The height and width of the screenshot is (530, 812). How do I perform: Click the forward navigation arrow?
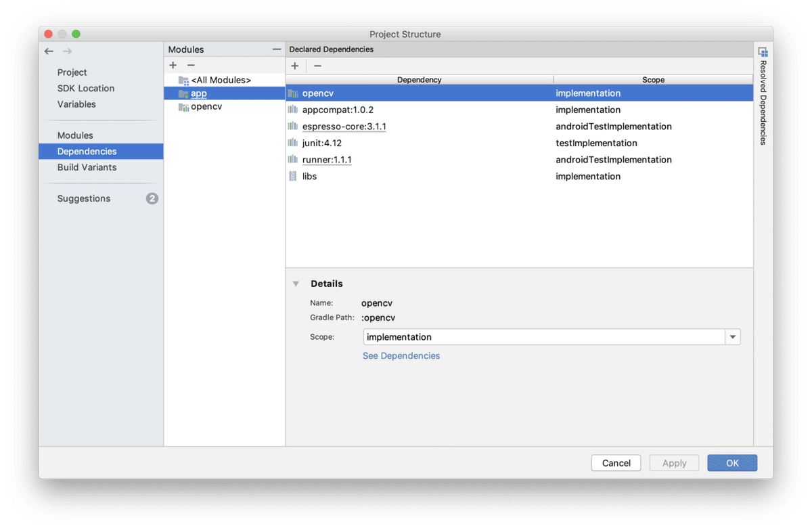click(66, 51)
